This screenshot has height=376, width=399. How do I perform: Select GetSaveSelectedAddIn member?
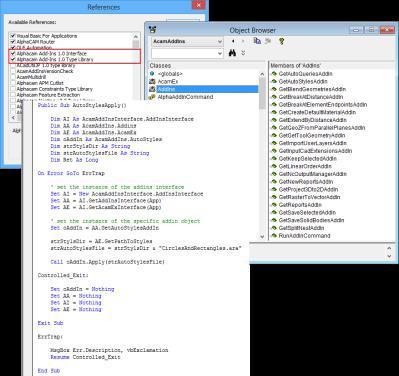click(307, 212)
